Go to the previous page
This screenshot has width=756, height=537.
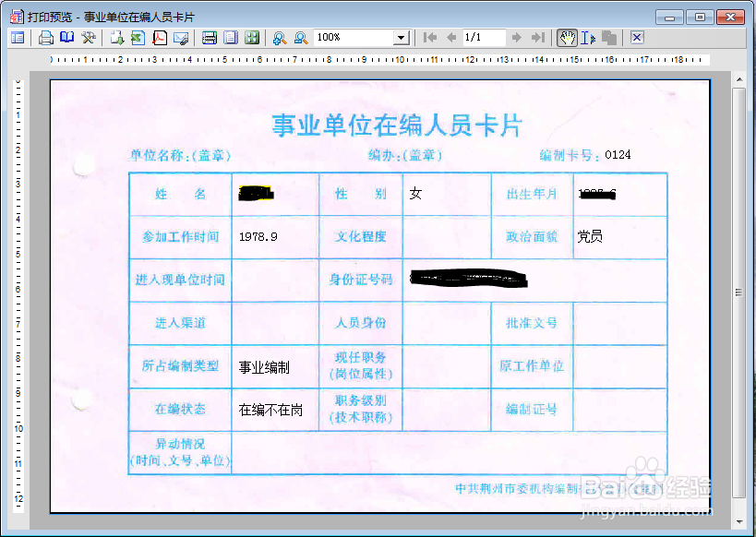coord(450,38)
